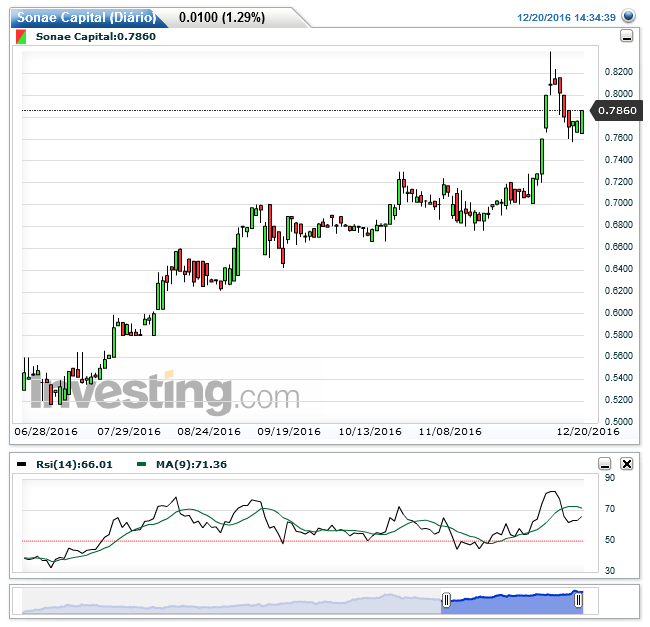The width and height of the screenshot is (650, 627).
Task: Click the RSI axis value 70
Action: tap(610, 508)
